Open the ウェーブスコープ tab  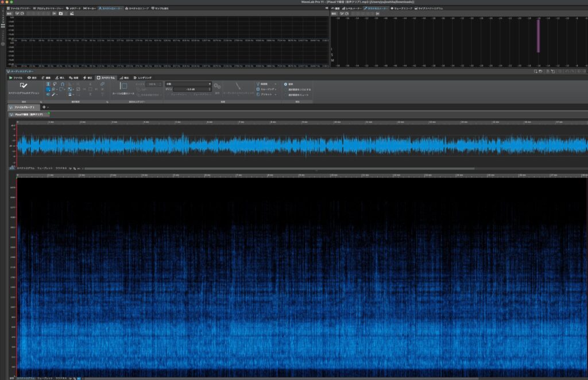[401, 8]
